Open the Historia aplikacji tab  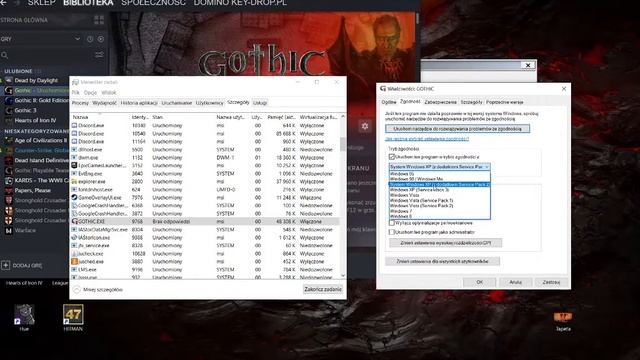pos(139,103)
